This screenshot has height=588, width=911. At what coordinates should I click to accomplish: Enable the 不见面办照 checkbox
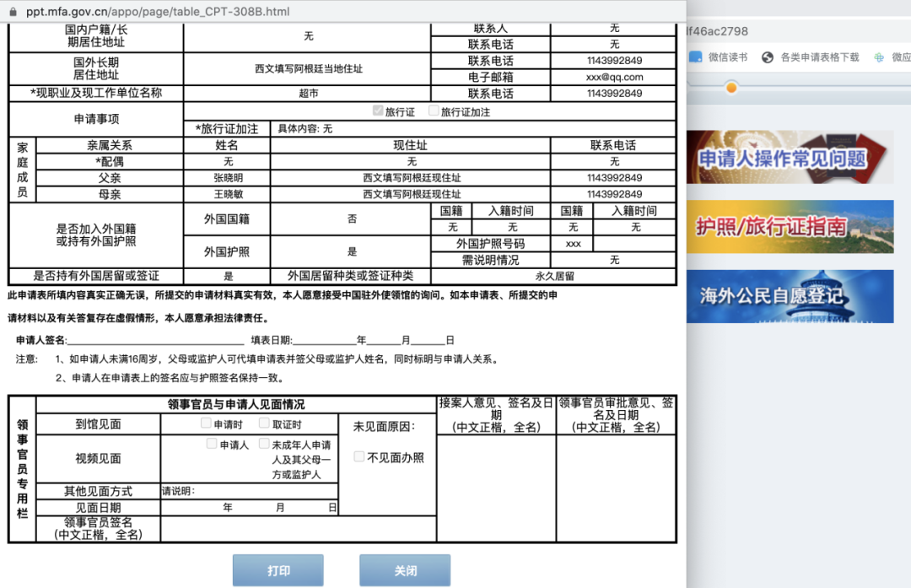[358, 456]
